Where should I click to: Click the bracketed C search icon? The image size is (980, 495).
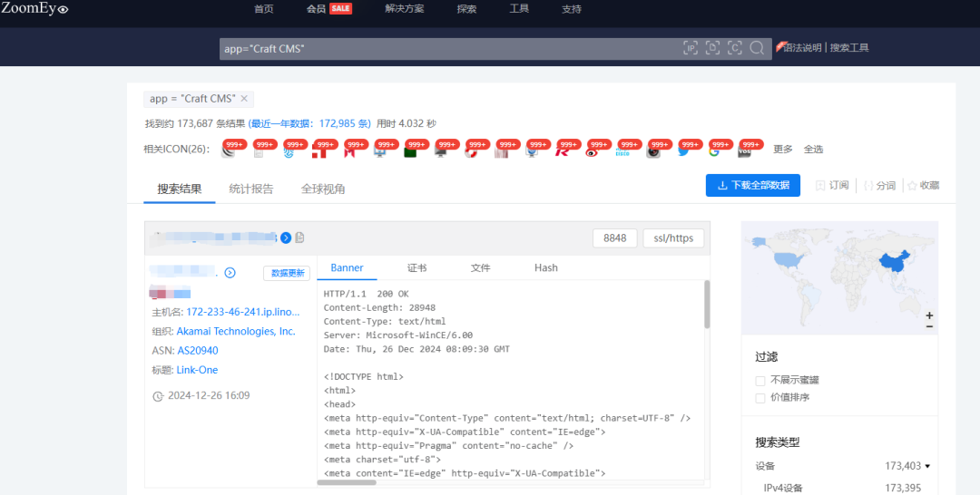[x=735, y=48]
